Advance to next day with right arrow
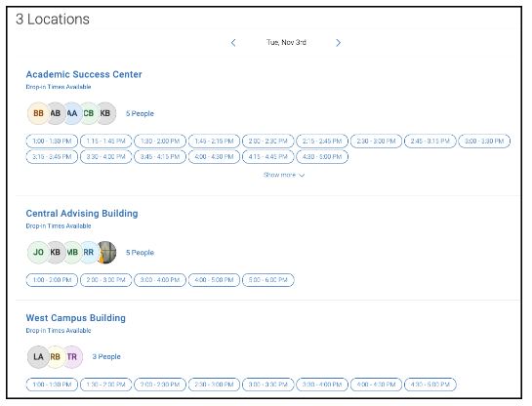This screenshot has height=406, width=532. click(338, 43)
